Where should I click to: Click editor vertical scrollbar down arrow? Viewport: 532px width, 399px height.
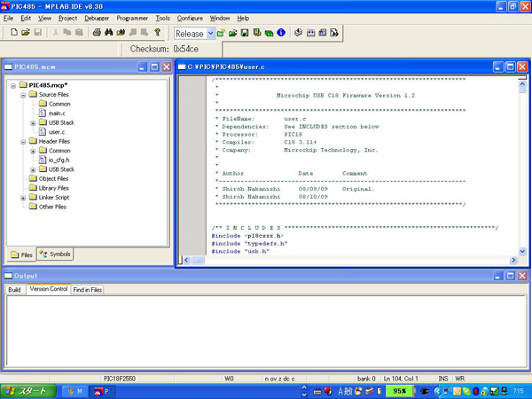(522, 252)
